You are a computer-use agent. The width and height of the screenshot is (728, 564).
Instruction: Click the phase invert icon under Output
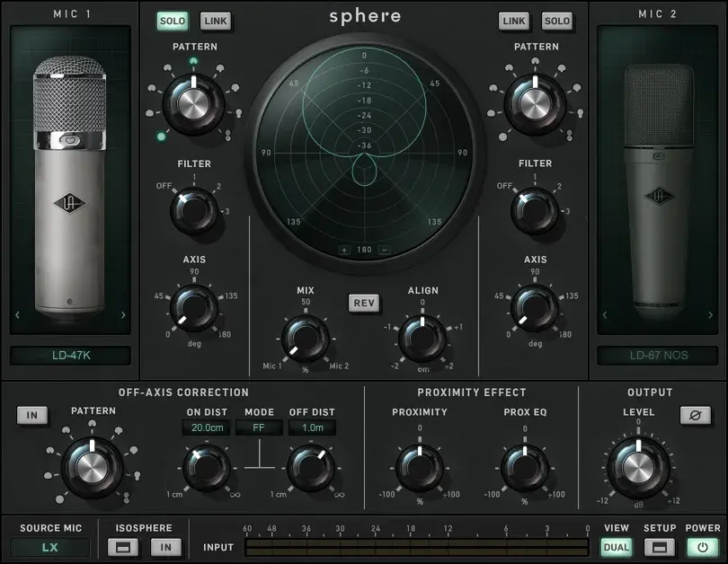[x=694, y=415]
